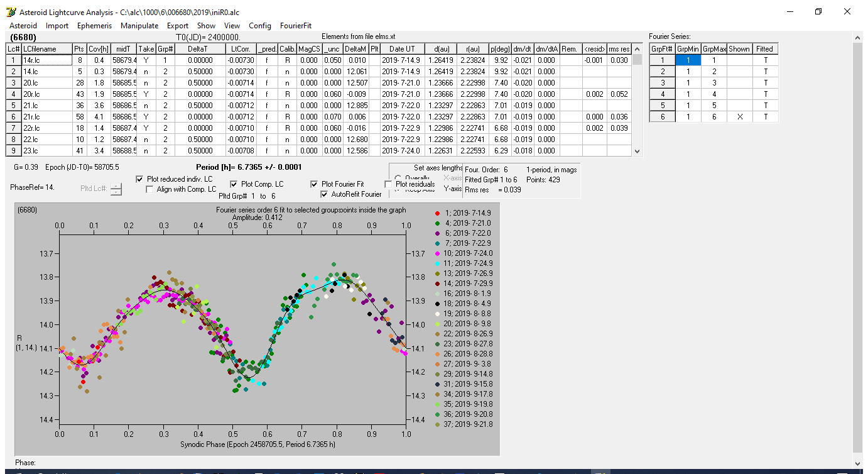Open the Import menu

click(x=57, y=26)
